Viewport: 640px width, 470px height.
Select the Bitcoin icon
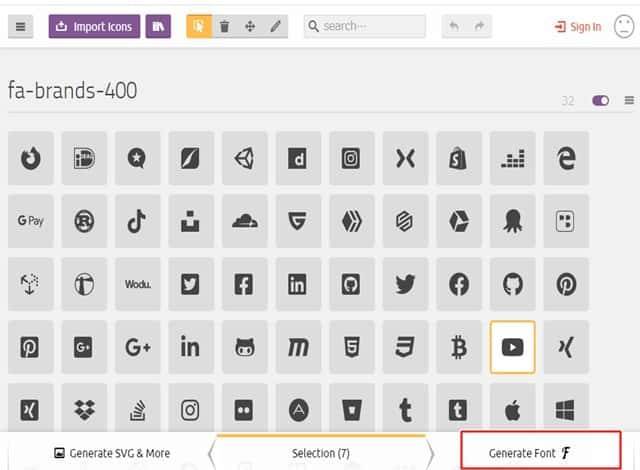[x=459, y=347]
